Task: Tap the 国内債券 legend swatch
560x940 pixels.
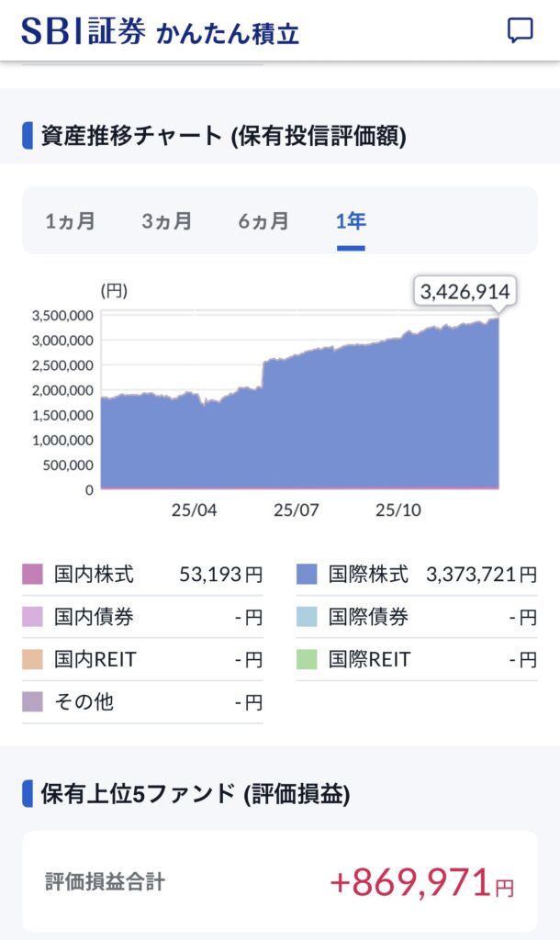Action: 33,618
